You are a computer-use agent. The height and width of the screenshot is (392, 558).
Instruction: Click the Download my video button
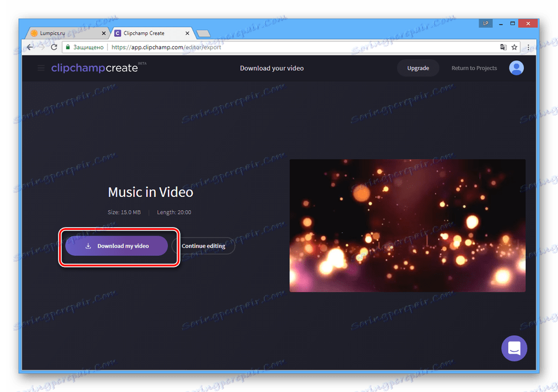pyautogui.click(x=116, y=246)
